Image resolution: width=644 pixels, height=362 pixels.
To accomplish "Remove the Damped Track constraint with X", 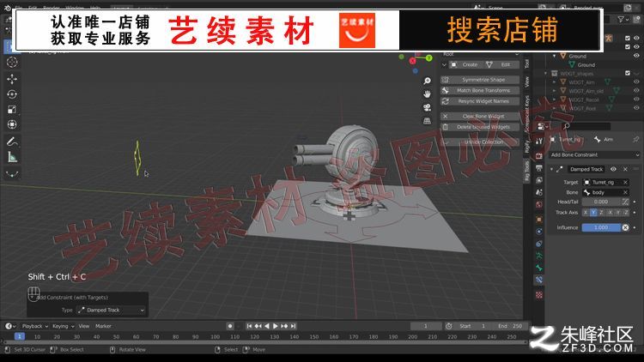I will coord(625,169).
